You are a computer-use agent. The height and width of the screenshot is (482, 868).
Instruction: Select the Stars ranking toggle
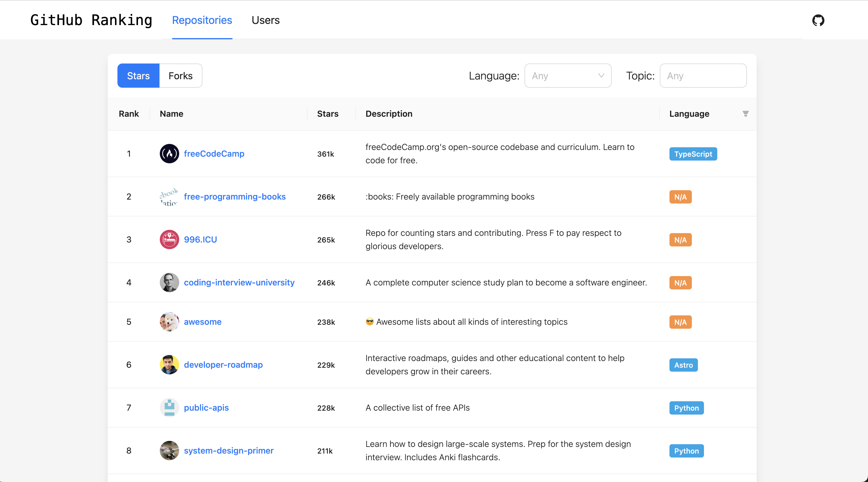138,76
